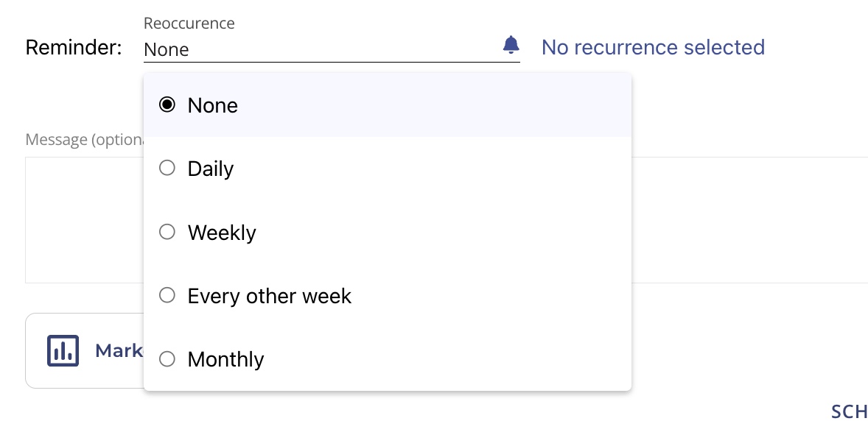The width and height of the screenshot is (868, 421).
Task: Select the Monthly radio button circle
Action: click(167, 359)
